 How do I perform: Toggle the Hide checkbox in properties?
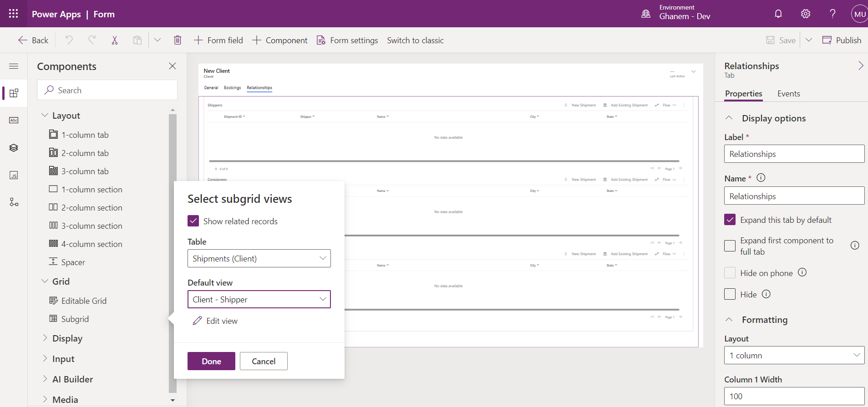pyautogui.click(x=730, y=294)
